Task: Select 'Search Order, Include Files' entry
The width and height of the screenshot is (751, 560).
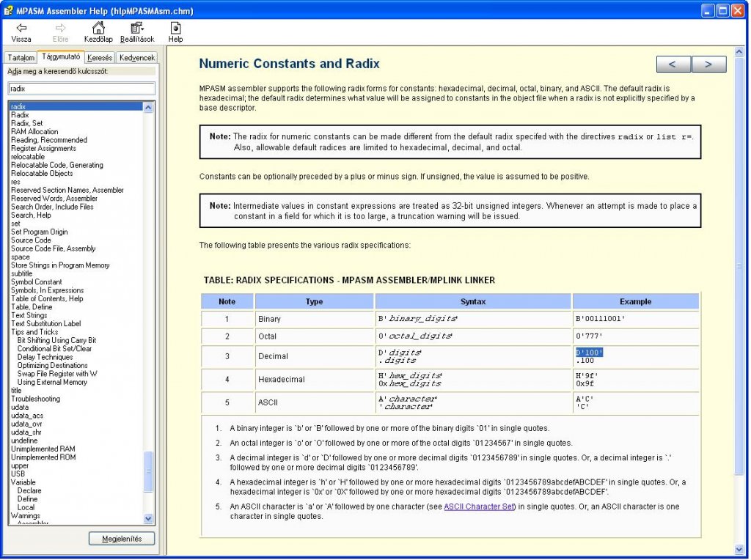Action: (52, 207)
